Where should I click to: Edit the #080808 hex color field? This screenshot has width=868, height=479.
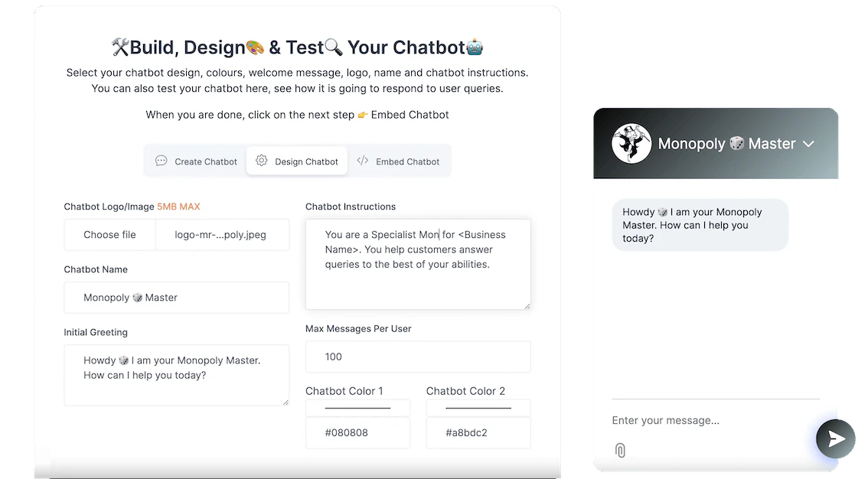pyautogui.click(x=357, y=432)
